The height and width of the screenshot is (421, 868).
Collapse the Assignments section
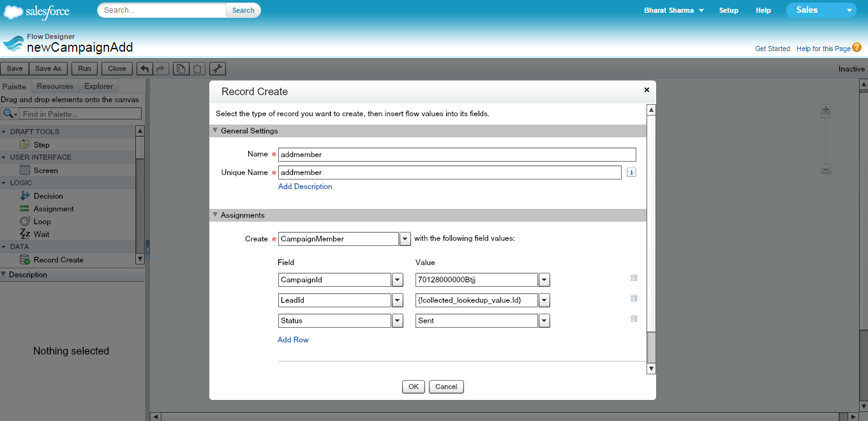click(216, 215)
